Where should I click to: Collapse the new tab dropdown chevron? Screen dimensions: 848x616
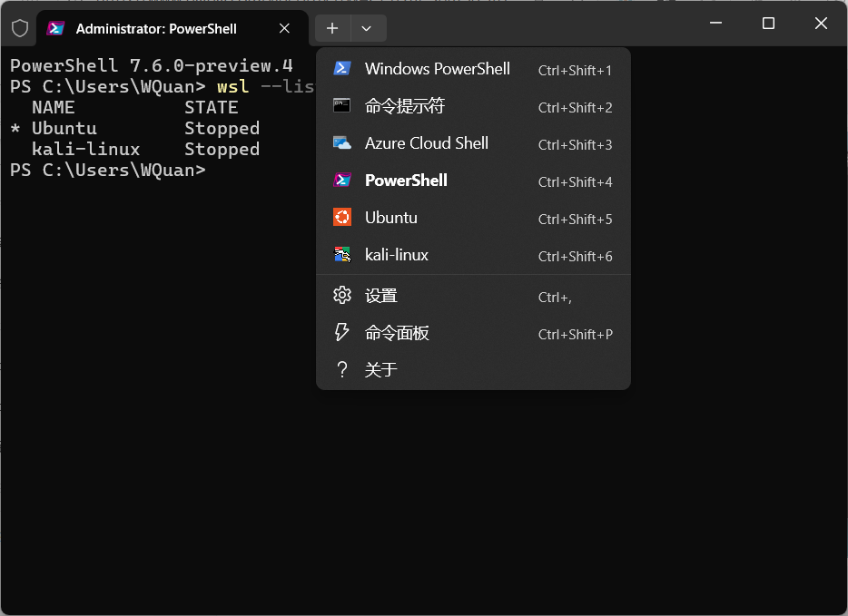point(367,28)
